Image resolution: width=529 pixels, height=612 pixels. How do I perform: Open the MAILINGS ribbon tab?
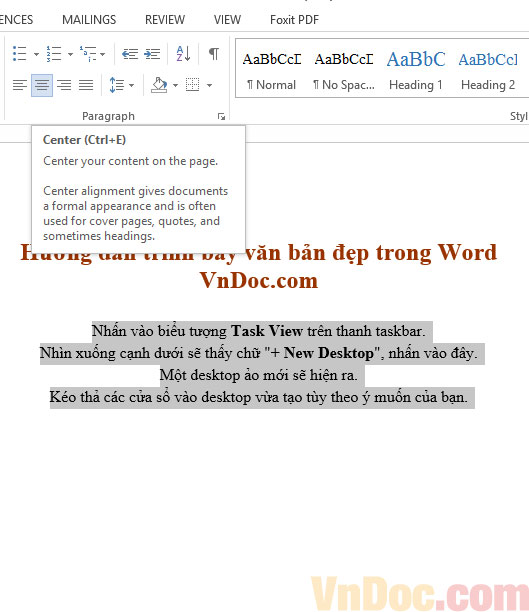click(x=89, y=20)
